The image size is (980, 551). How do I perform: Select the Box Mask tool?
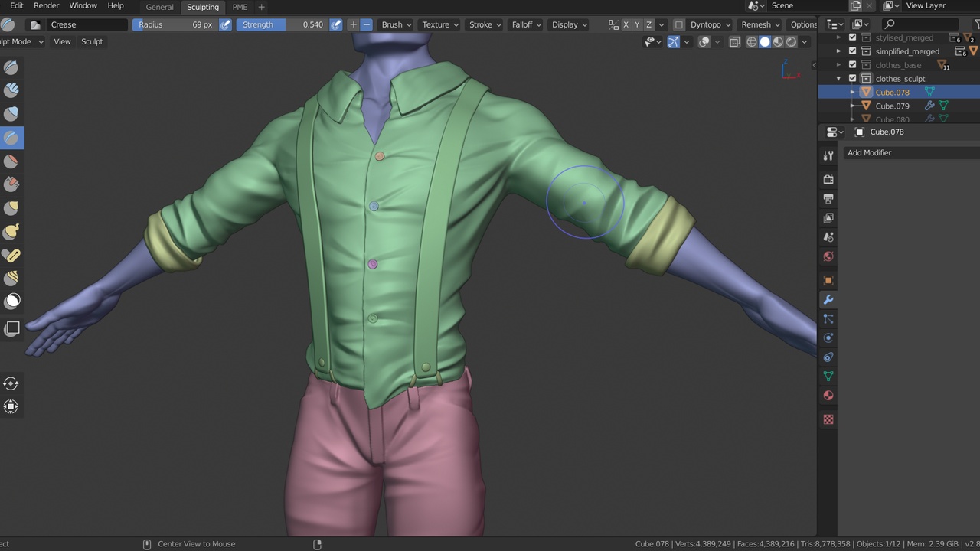(x=11, y=329)
